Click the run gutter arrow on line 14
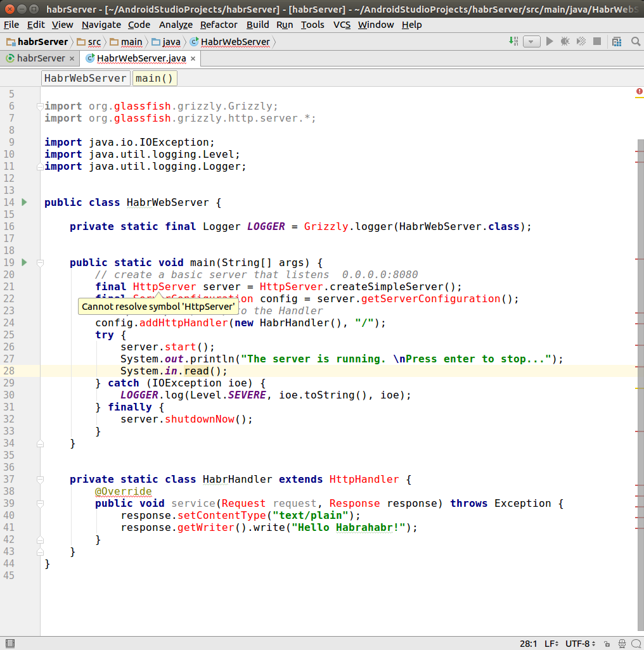The width and height of the screenshot is (644, 650). coord(25,202)
